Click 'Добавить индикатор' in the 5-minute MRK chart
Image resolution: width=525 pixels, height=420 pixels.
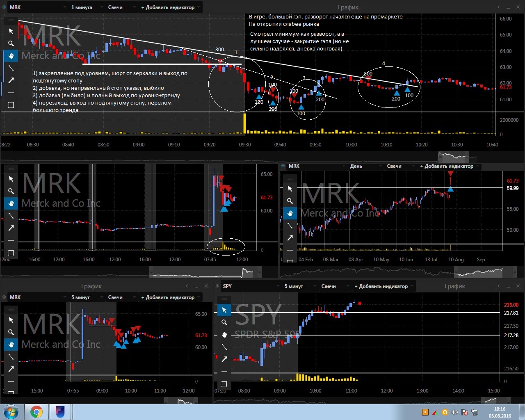tap(171, 297)
